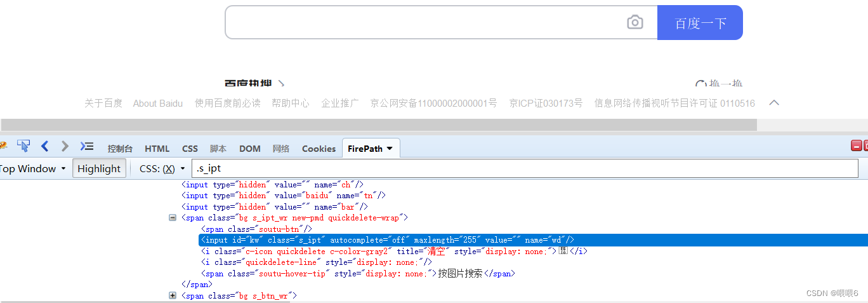Open the Firebug command line icon
The width and height of the screenshot is (868, 303).
pos(86,146)
